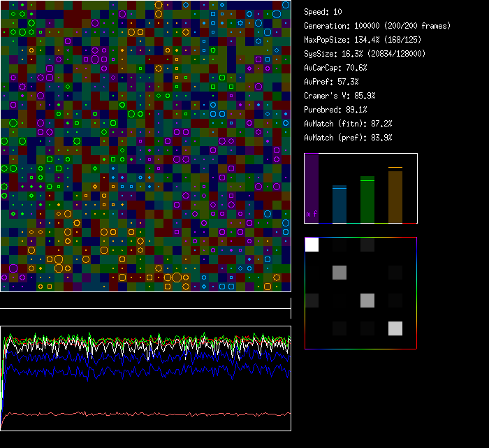Click the Purebred percentage readout
Screen dimensions: 489x448
335,110
